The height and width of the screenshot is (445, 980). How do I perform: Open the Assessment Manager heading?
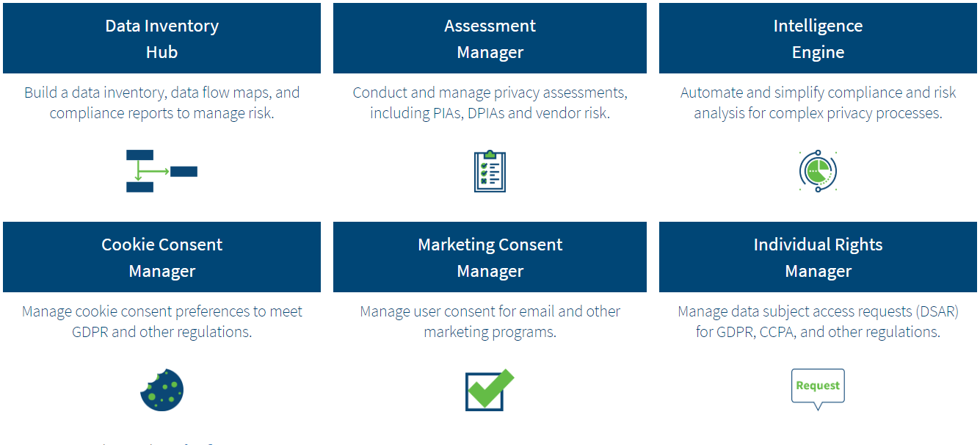[490, 38]
